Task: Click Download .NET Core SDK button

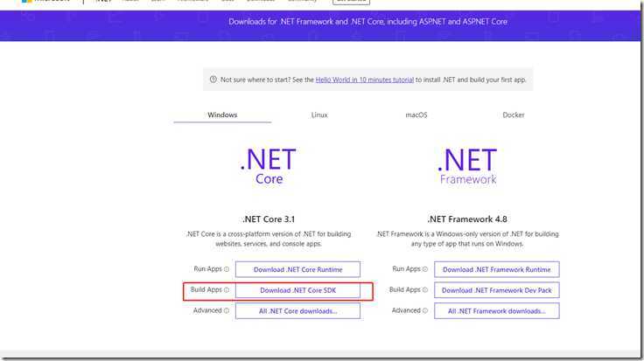Action: (x=297, y=290)
